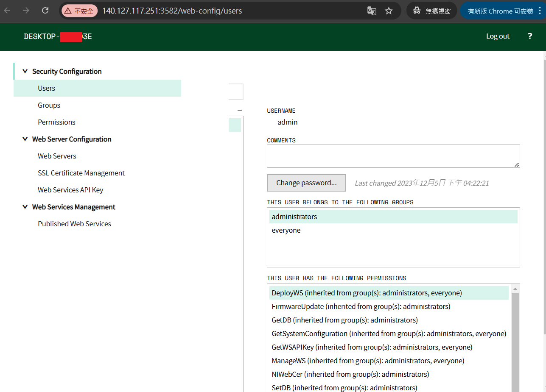Select the GetDB permission row

tap(389, 320)
